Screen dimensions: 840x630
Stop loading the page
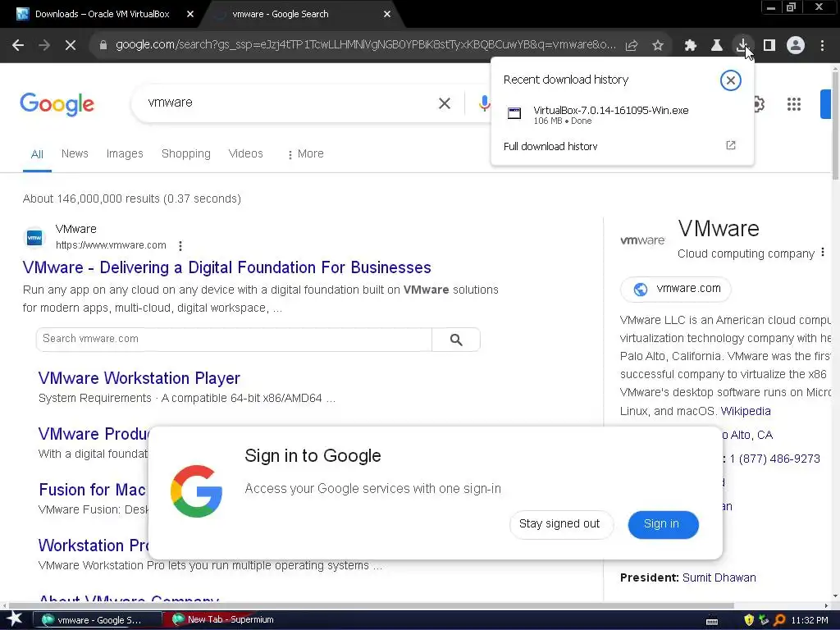[x=71, y=46]
